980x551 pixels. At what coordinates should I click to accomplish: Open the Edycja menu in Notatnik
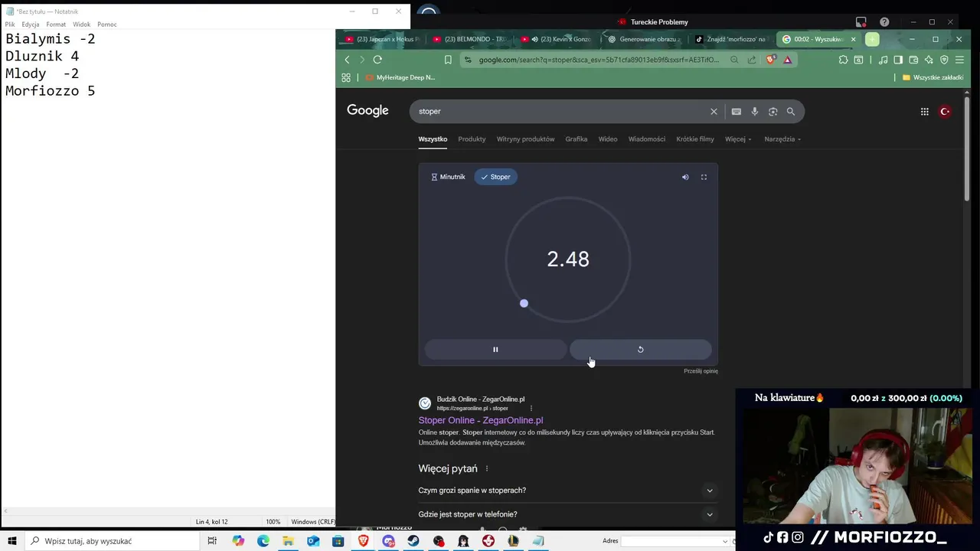point(31,24)
